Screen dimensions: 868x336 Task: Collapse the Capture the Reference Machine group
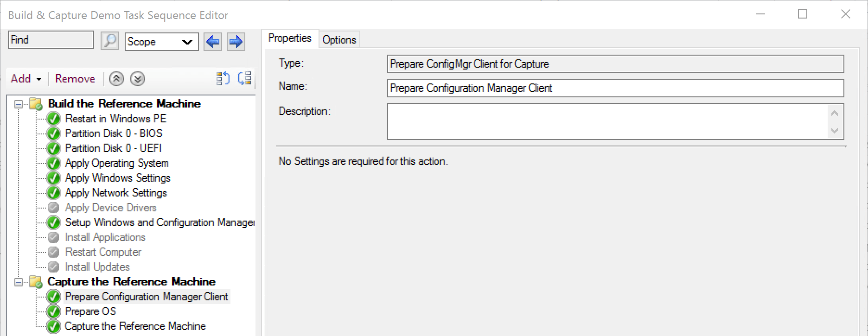[18, 281]
